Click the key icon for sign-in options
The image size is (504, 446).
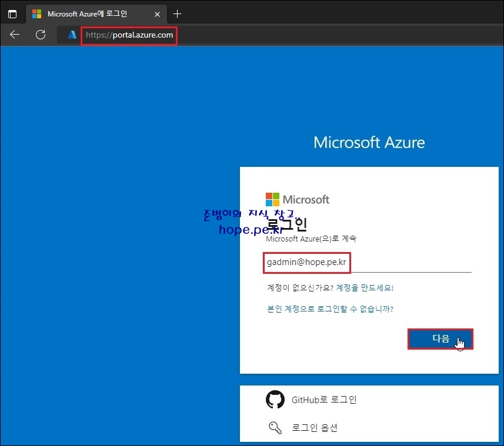275,427
